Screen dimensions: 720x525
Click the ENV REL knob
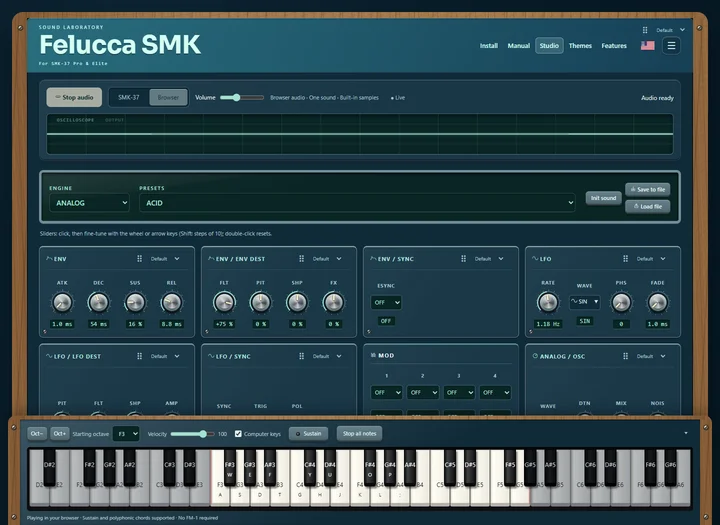tap(171, 302)
